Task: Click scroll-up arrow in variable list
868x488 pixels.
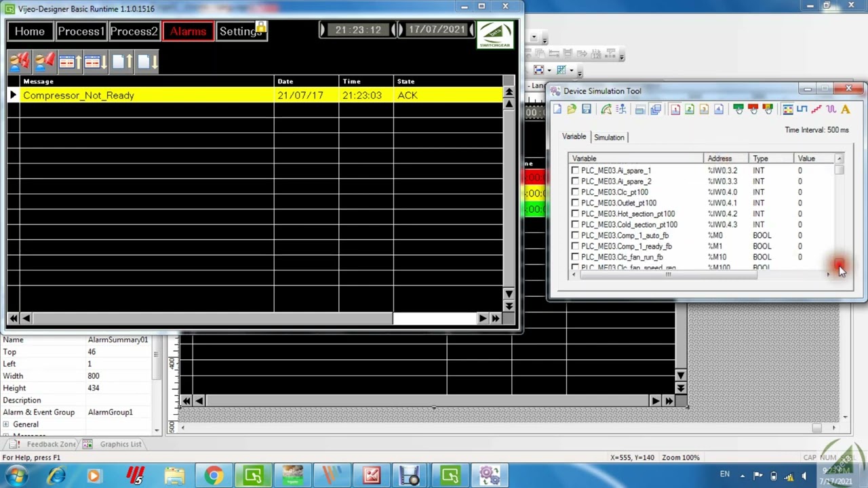Action: (839, 159)
